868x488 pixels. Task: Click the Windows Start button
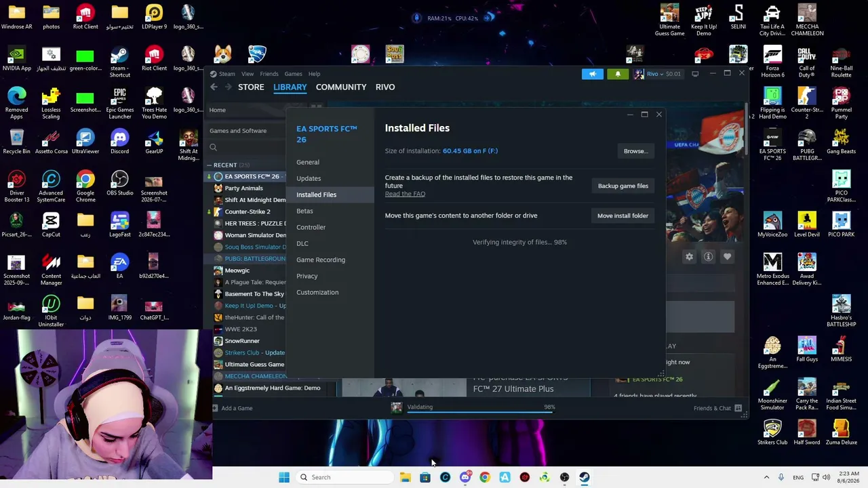(x=284, y=477)
